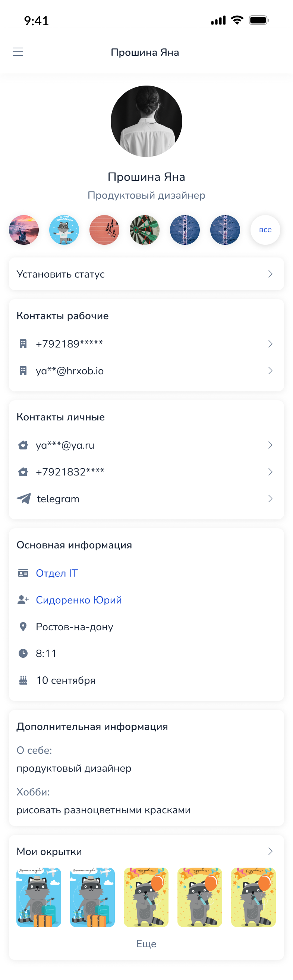Viewport: 293px width, 980px height.
Task: Click the building icon next to work email
Action: 23,371
